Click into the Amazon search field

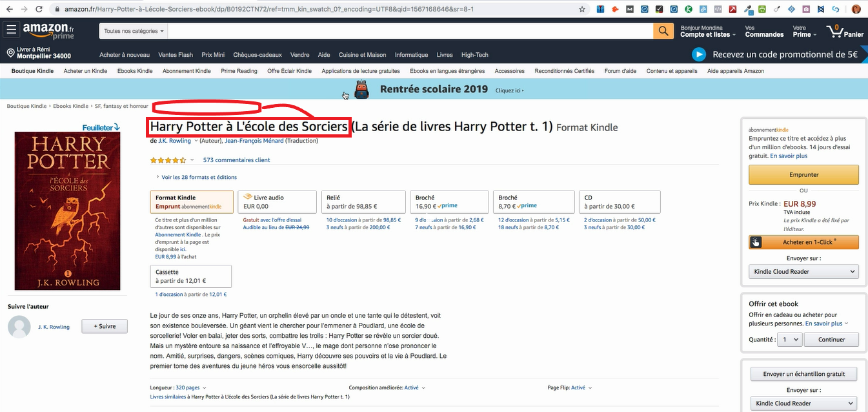click(x=410, y=31)
